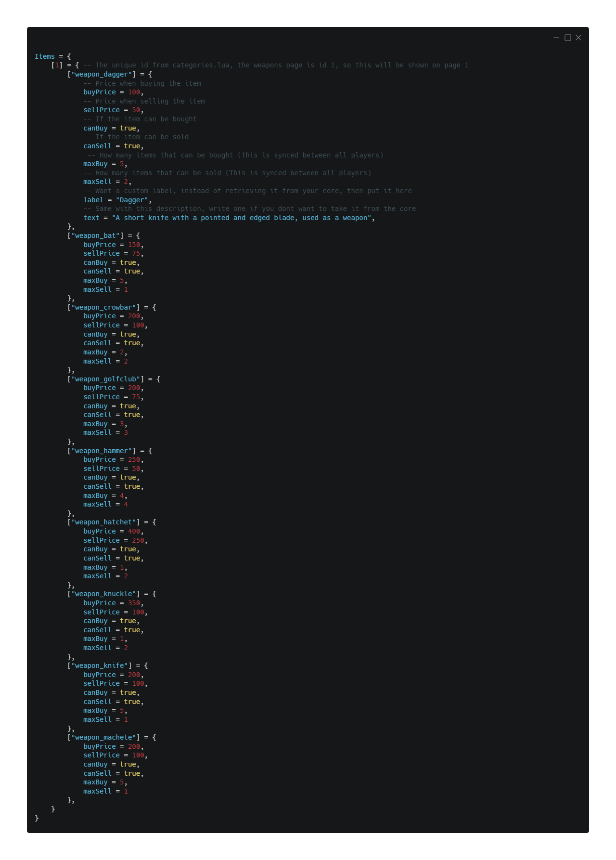The width and height of the screenshot is (616, 860).
Task: Click the Items variable on first line
Action: click(45, 56)
